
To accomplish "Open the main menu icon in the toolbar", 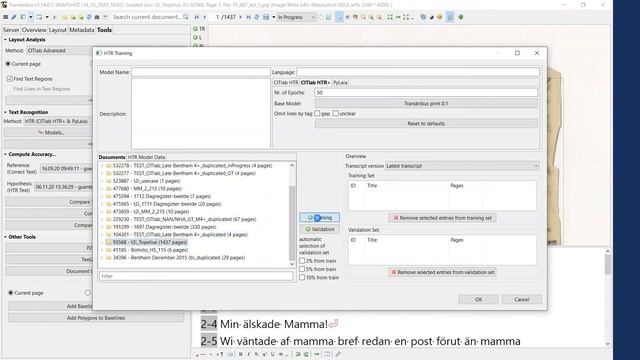I will pos(6,17).
